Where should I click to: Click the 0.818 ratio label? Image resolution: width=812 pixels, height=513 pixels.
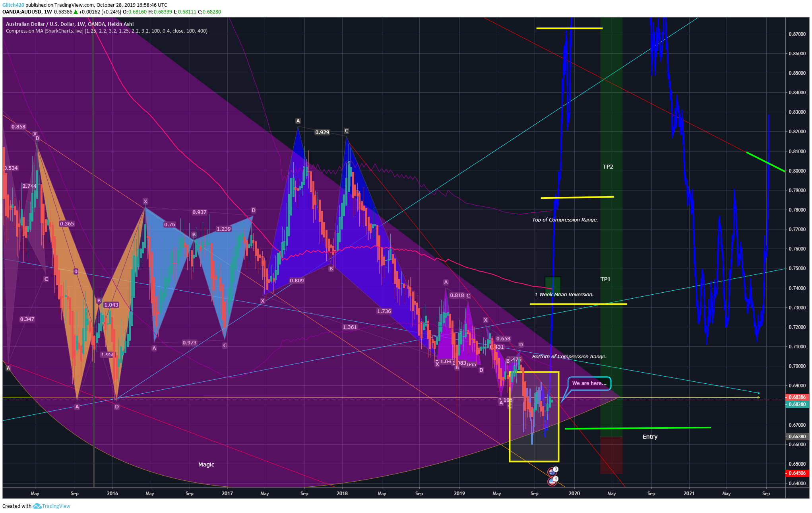pos(457,295)
